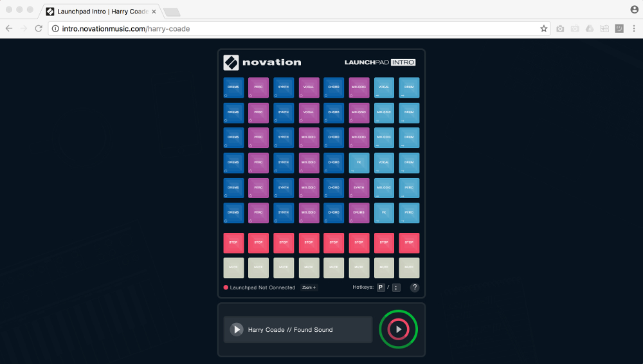Stop the pink PERC column

[258, 243]
